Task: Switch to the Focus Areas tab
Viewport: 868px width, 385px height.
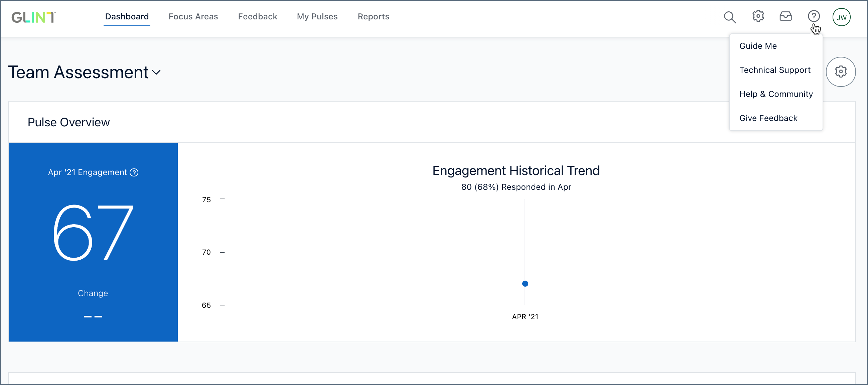Action: click(x=193, y=16)
